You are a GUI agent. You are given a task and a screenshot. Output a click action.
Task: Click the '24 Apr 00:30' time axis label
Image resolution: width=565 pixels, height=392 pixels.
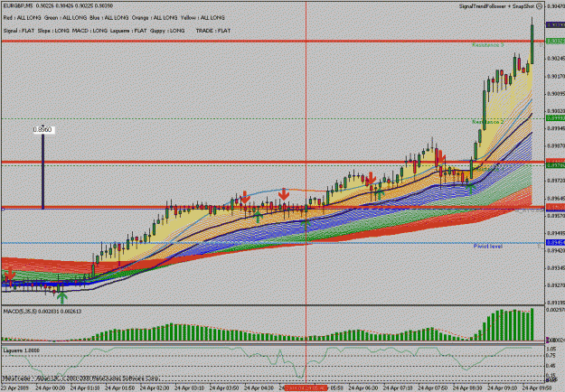point(50,388)
